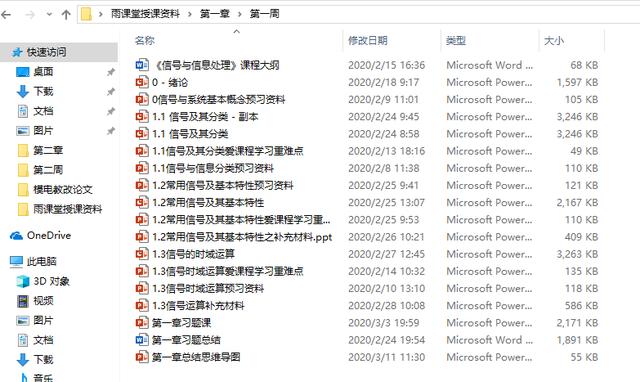Screen dimensions: 640x382
Task: Open pinned 图片 under quick access
Action: click(43, 131)
